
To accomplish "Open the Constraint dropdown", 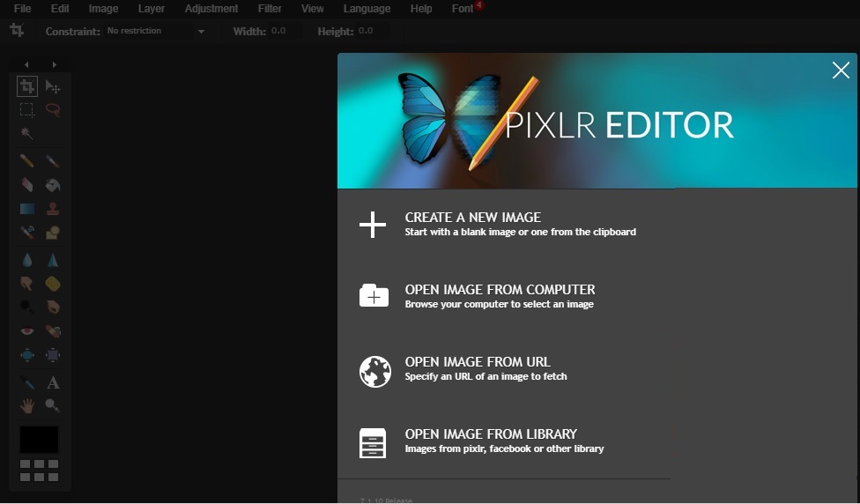I will click(156, 31).
